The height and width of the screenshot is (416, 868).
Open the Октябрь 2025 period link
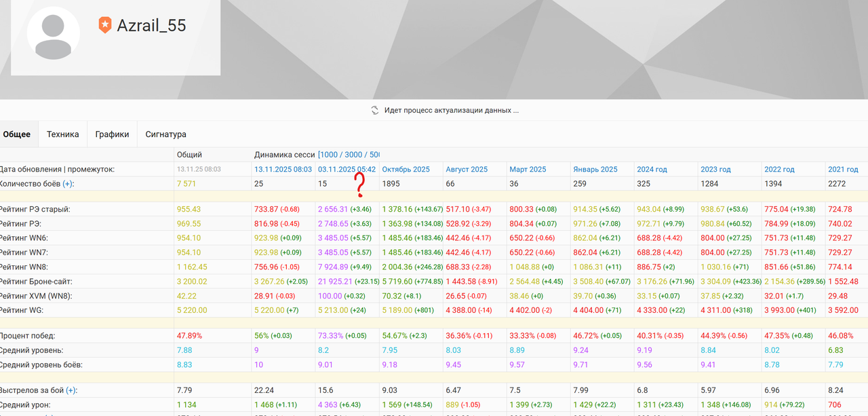coord(406,170)
